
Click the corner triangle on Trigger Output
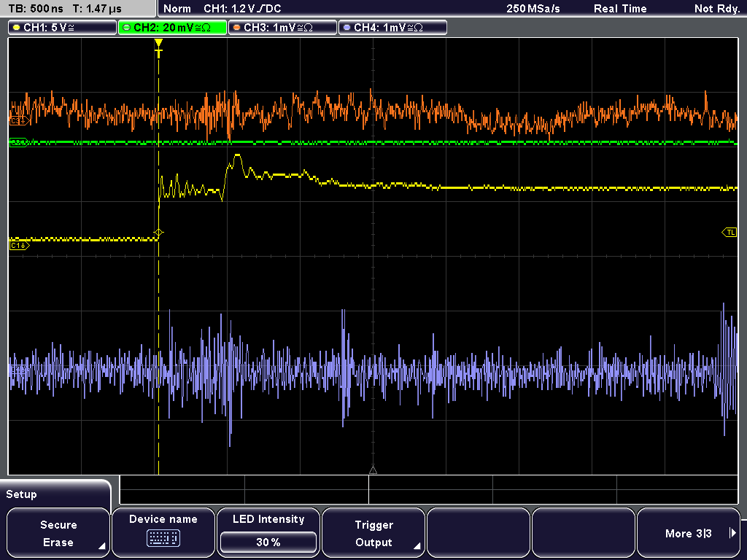[x=417, y=546]
